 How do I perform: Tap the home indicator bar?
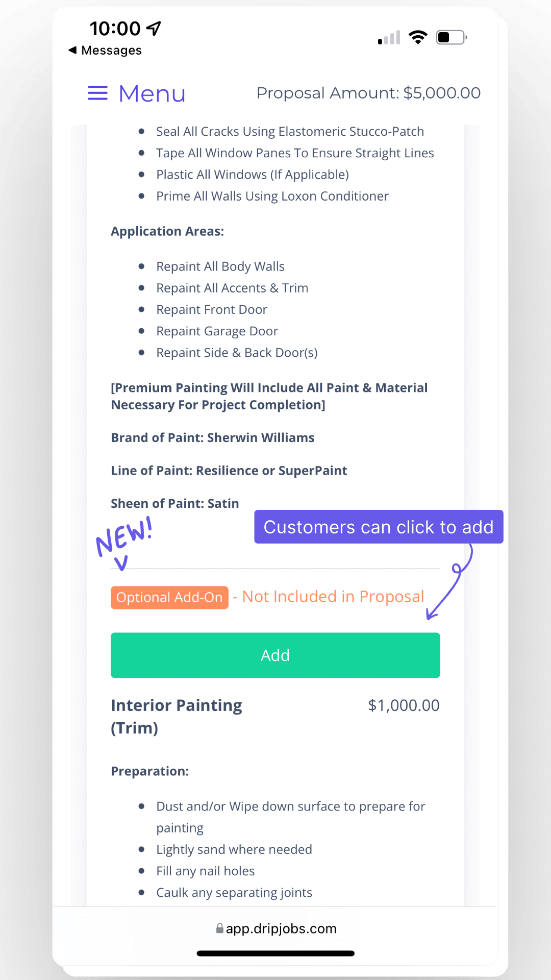click(275, 953)
